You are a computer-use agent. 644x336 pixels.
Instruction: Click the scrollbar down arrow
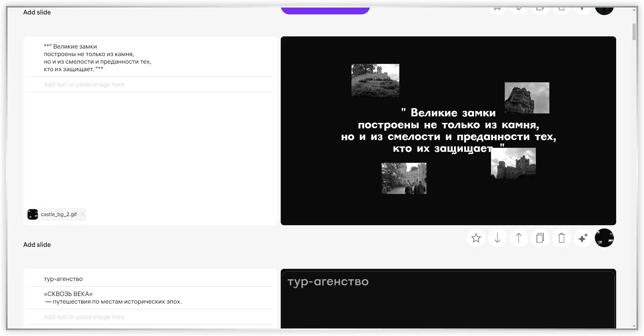[x=635, y=326]
